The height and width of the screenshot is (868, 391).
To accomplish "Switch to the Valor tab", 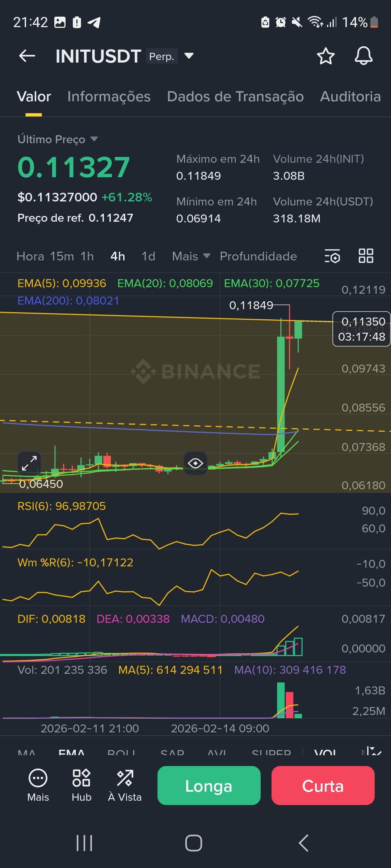I will (34, 97).
